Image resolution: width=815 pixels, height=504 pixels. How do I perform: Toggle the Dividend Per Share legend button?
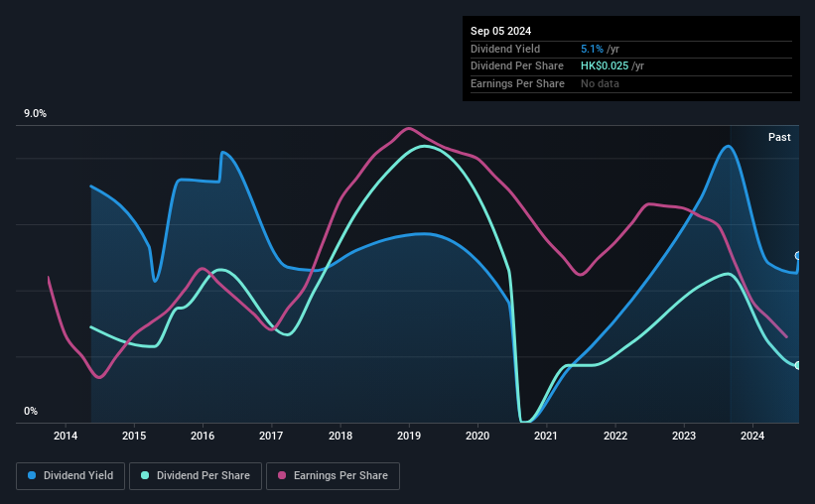pyautogui.click(x=196, y=476)
